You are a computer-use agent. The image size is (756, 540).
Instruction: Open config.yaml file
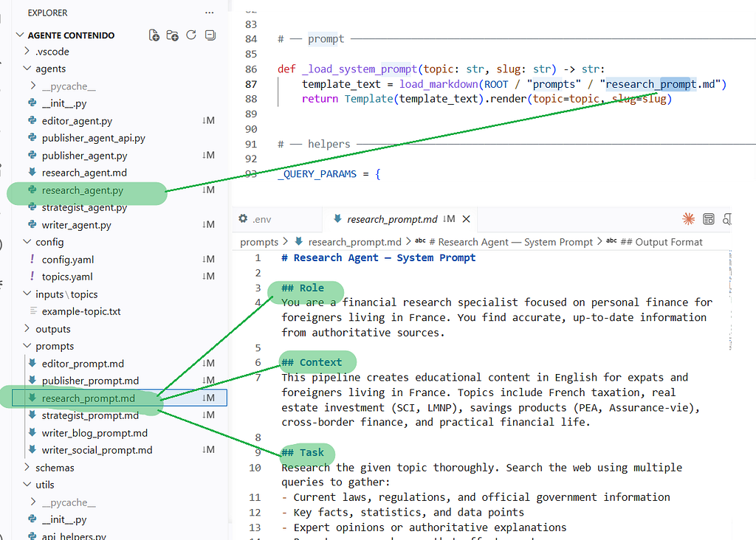click(68, 260)
